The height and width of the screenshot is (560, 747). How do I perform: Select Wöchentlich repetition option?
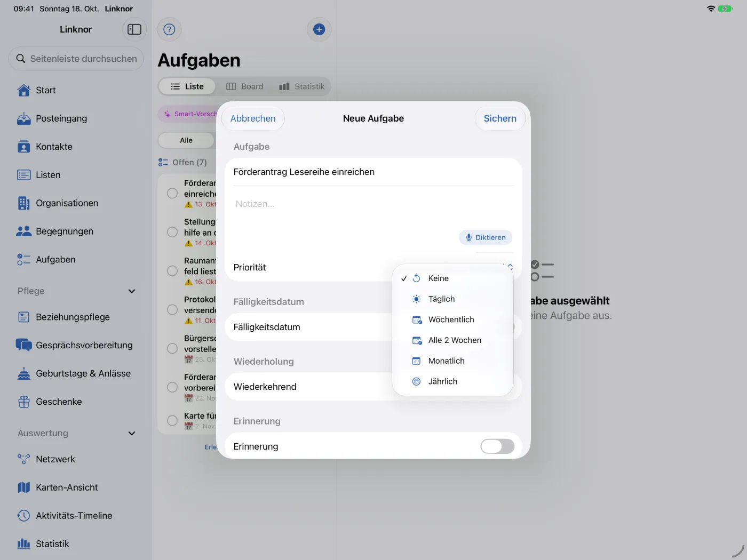[452, 319]
